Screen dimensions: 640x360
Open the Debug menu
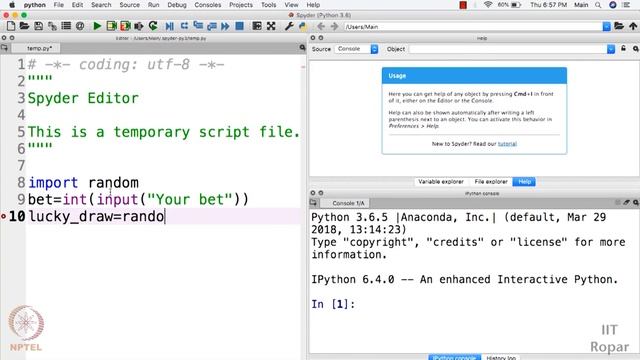[177, 5]
